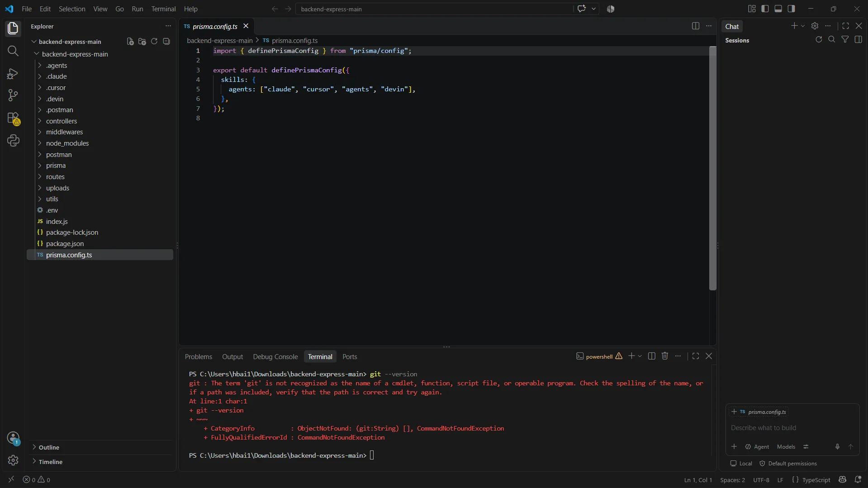Open the Search view in activity bar

pos(13,51)
